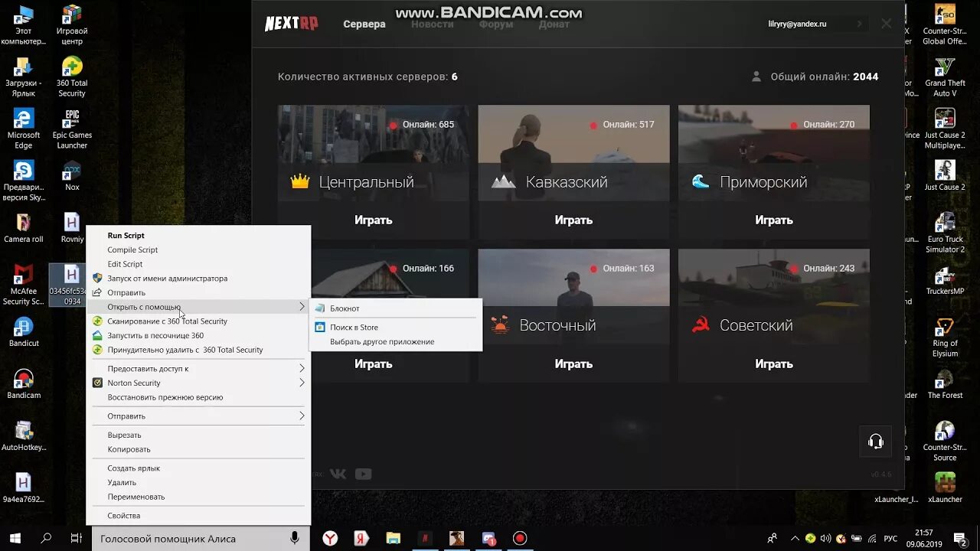The height and width of the screenshot is (551, 980).
Task: Click Играть under Кавказский server
Action: pyautogui.click(x=573, y=220)
